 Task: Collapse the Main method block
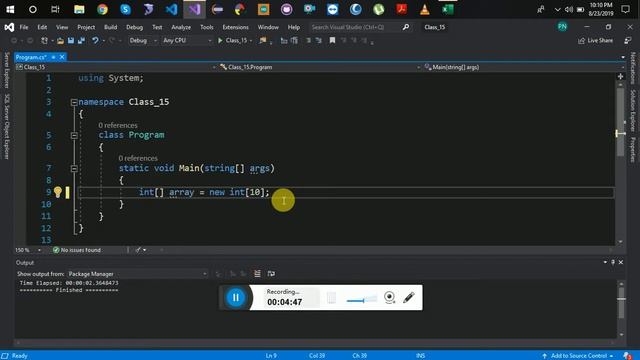coord(74,168)
